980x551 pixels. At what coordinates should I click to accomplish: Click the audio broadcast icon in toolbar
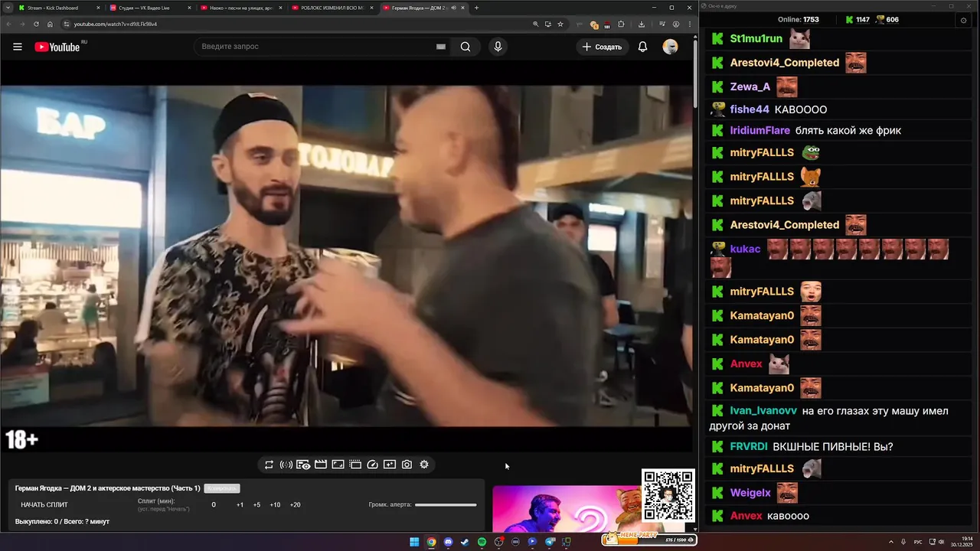tap(286, 465)
